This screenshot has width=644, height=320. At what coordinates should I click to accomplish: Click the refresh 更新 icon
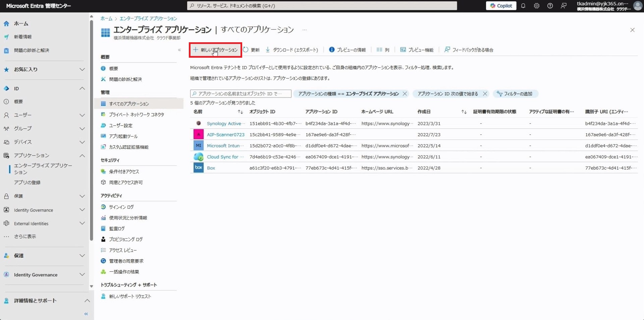(246, 50)
